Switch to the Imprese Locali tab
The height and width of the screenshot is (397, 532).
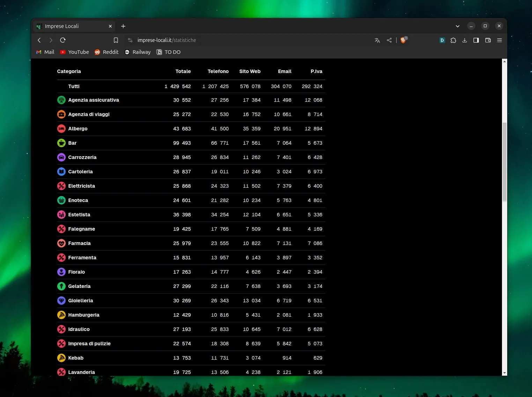tap(70, 26)
